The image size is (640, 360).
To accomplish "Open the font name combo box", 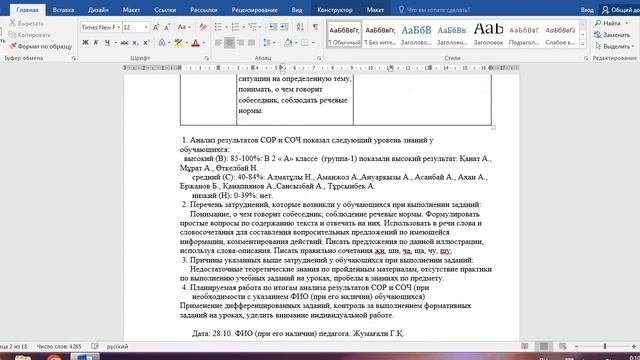I will pos(101,27).
